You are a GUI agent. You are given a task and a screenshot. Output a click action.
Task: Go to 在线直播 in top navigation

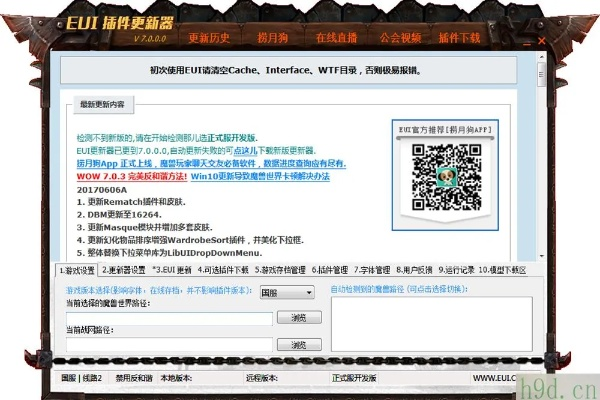pos(336,39)
